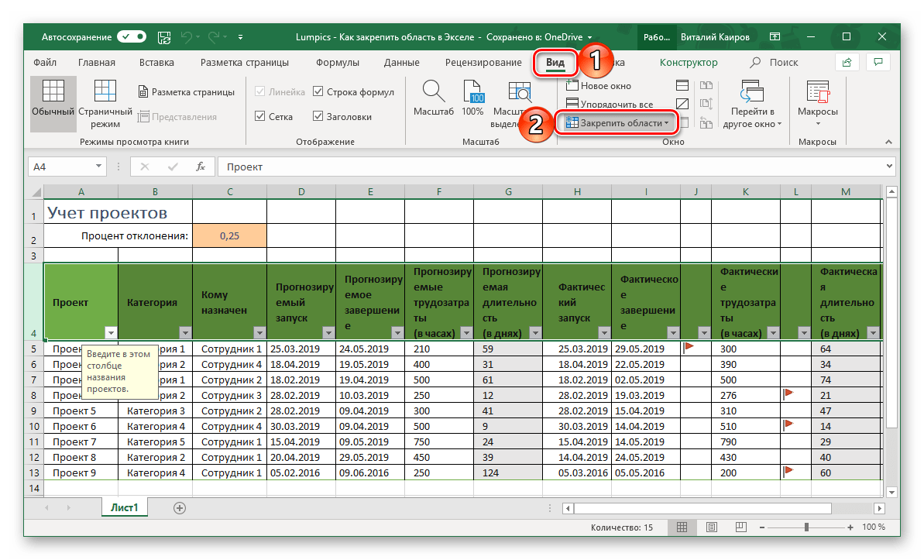This screenshot has width=924, height=560.
Task: Open the Масштаб zoom magnifier tool
Action: click(x=433, y=92)
